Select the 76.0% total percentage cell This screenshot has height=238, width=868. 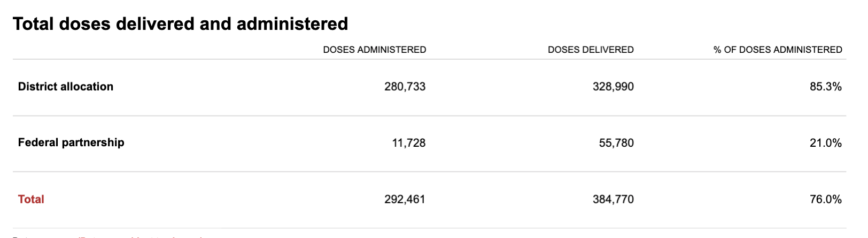(x=825, y=200)
